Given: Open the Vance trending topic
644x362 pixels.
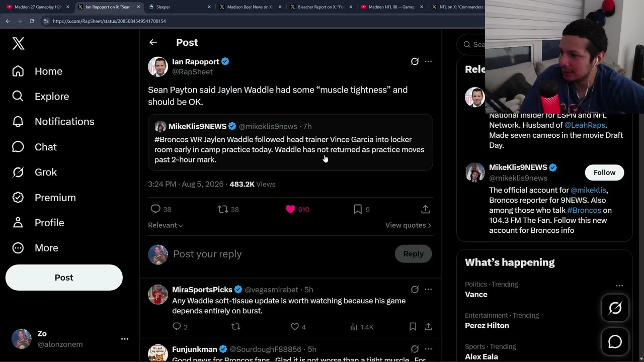Looking at the screenshot, I should 476,295.
